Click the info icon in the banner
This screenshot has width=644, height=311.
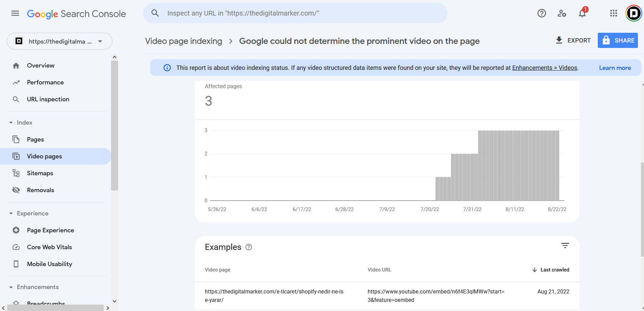(x=167, y=68)
